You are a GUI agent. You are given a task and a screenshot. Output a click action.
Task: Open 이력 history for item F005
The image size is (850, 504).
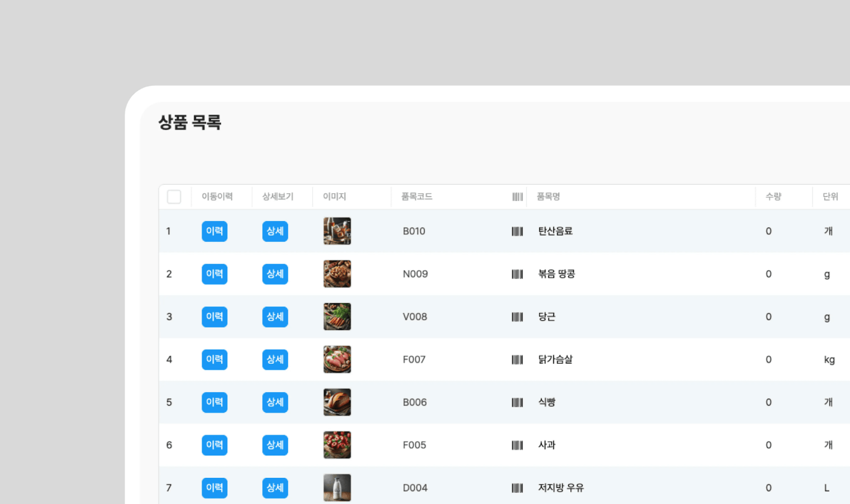214,445
